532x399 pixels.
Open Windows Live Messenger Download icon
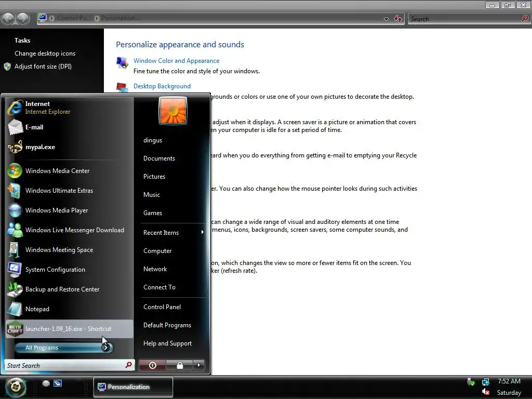[15, 230]
